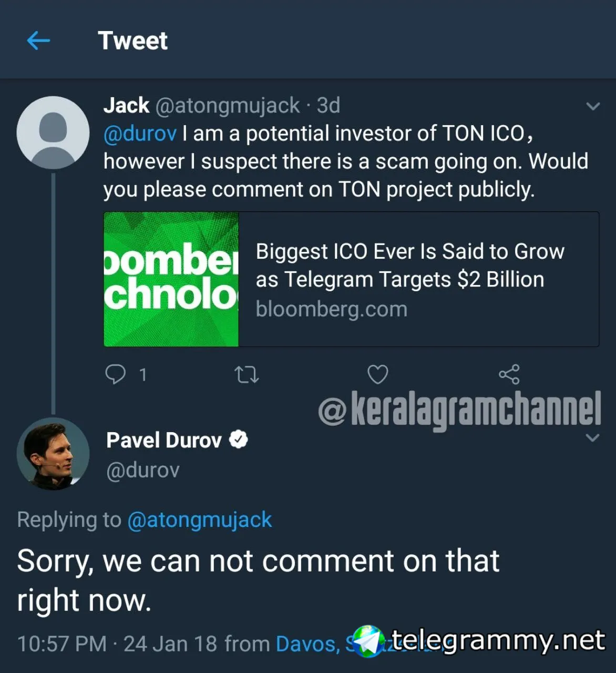Click the @durov mention in Jack's tweet
The image size is (616, 673).
(x=140, y=134)
